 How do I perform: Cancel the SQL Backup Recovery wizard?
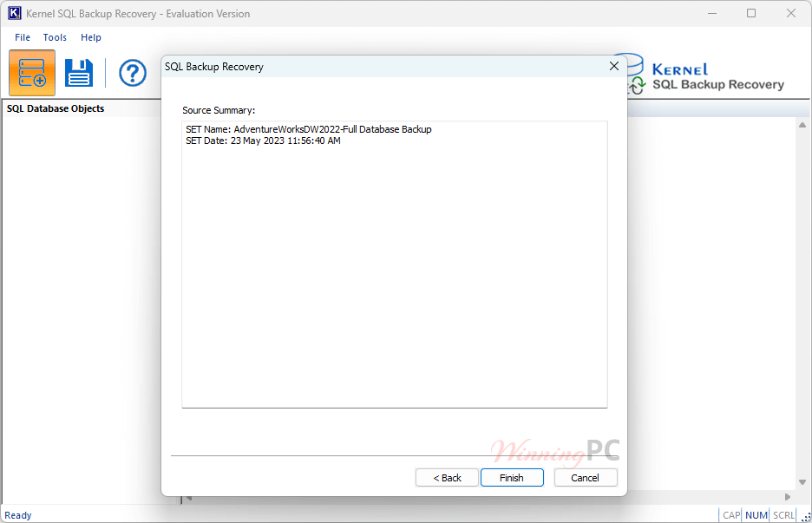pos(586,477)
